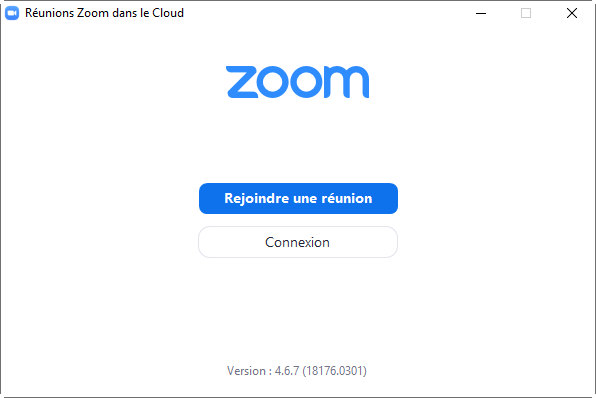This screenshot has height=398, width=596.
Task: Click the blue zoom logo
Action: pos(297,82)
